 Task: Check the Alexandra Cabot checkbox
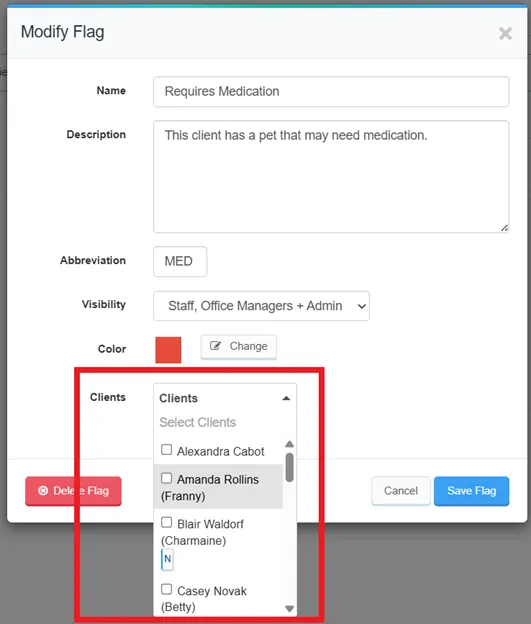(x=166, y=450)
